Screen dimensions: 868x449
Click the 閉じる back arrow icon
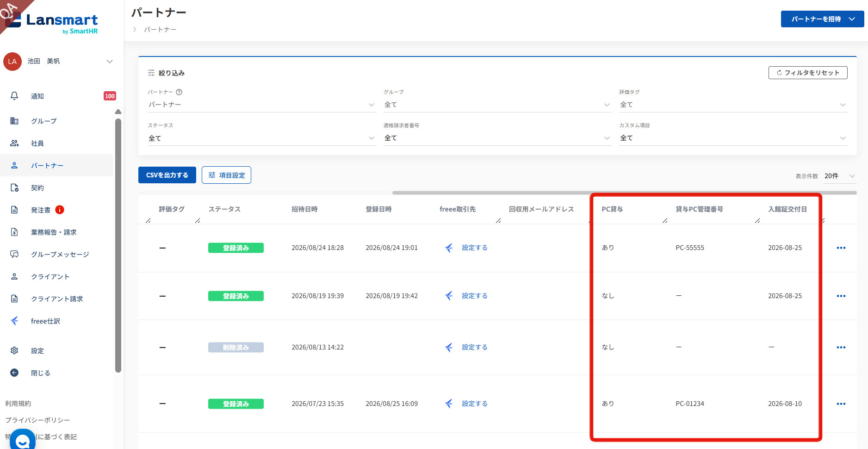pos(14,373)
